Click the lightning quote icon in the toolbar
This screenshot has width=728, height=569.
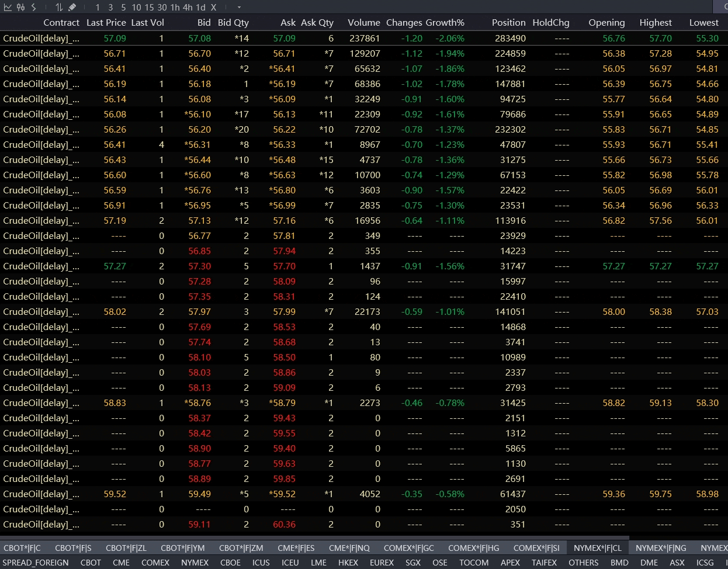pyautogui.click(x=33, y=8)
